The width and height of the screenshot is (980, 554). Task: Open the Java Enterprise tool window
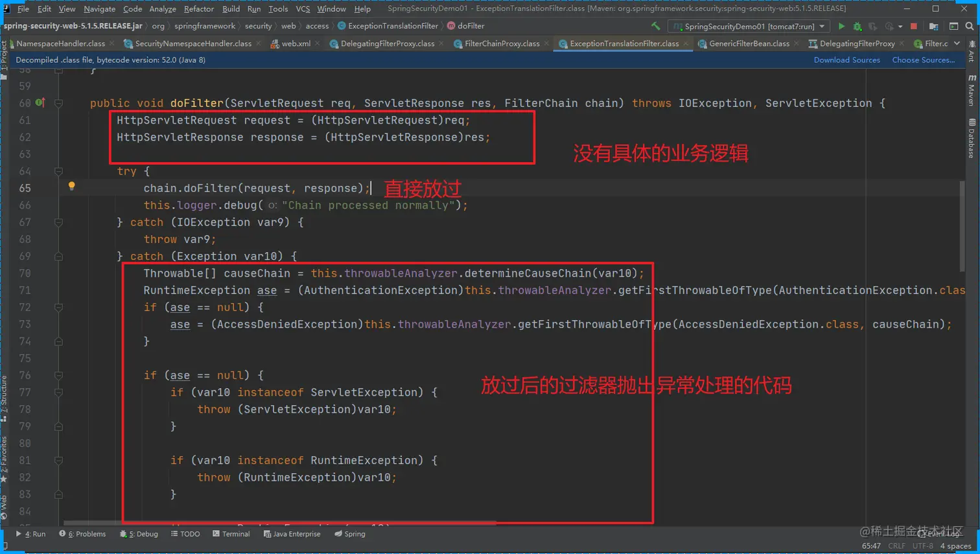coord(292,534)
